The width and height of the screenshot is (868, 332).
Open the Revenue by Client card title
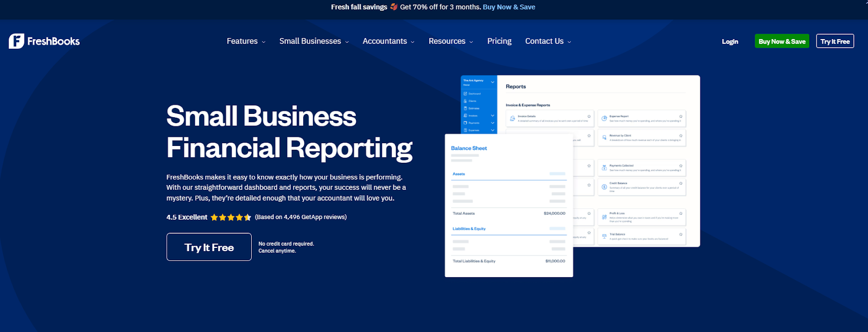[620, 136]
